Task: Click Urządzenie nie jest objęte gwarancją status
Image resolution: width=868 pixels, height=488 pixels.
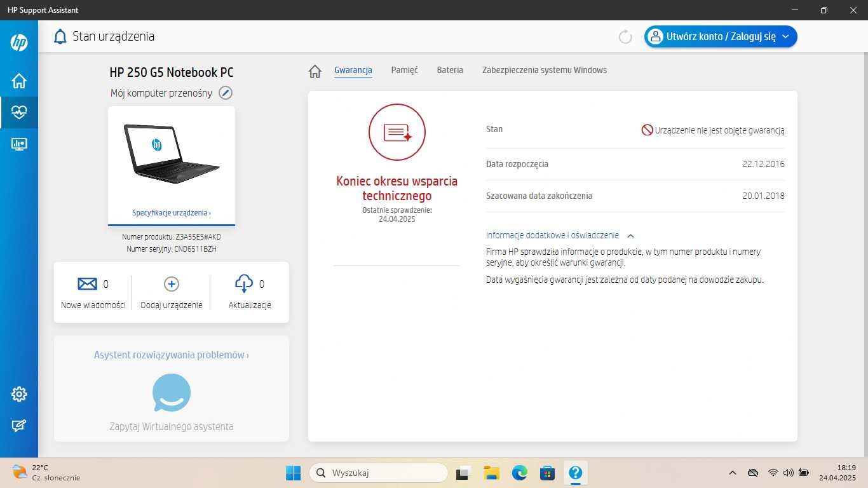Action: pos(713,130)
